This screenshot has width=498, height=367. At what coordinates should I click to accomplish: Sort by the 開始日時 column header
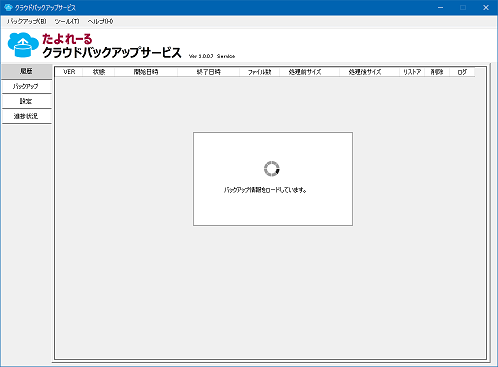pos(146,72)
